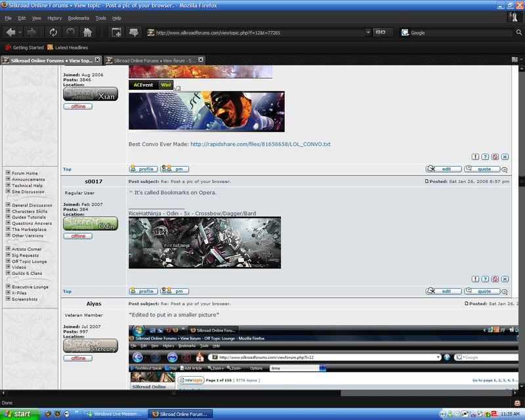The width and height of the screenshot is (525, 420).
Task: Click the Back arrow in navigation toolbar
Action: (x=10, y=32)
